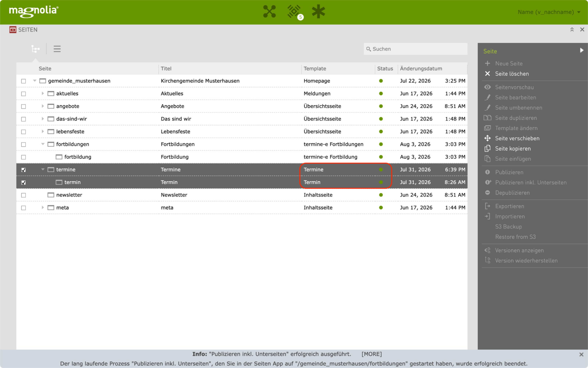
Task: Expand the lebensfeste tree node
Action: (x=42, y=131)
